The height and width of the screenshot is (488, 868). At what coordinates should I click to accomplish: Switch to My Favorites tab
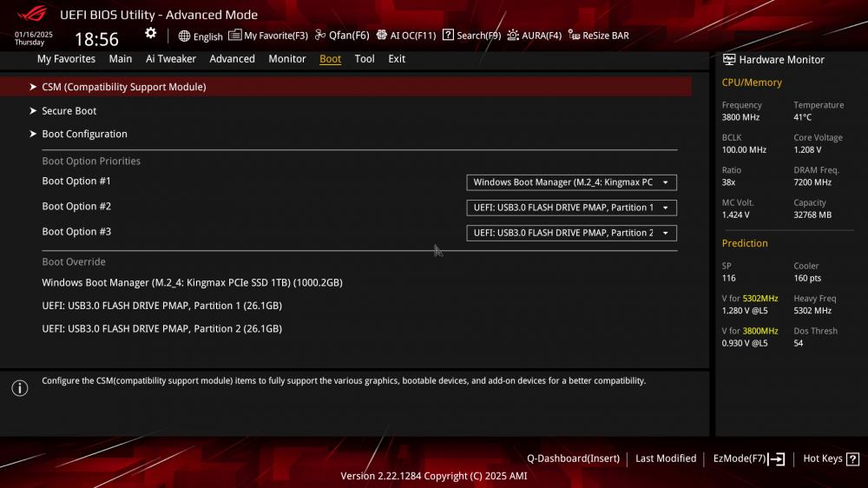66,59
